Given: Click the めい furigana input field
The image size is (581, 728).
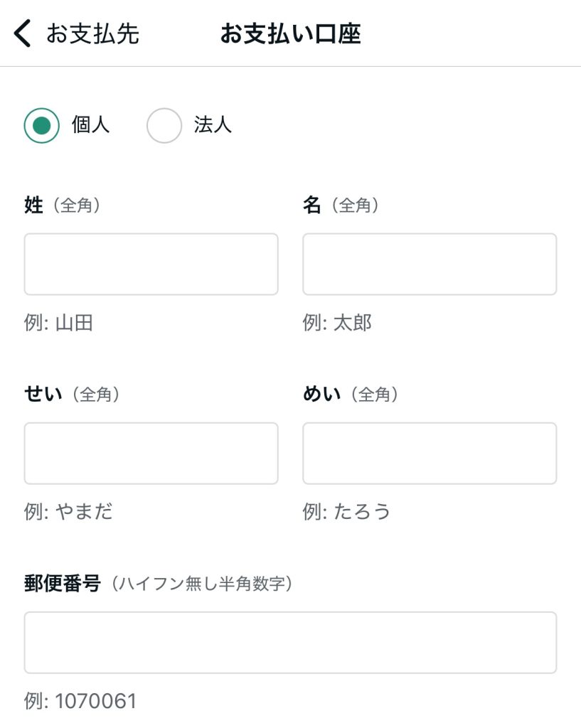Looking at the screenshot, I should coord(430,454).
